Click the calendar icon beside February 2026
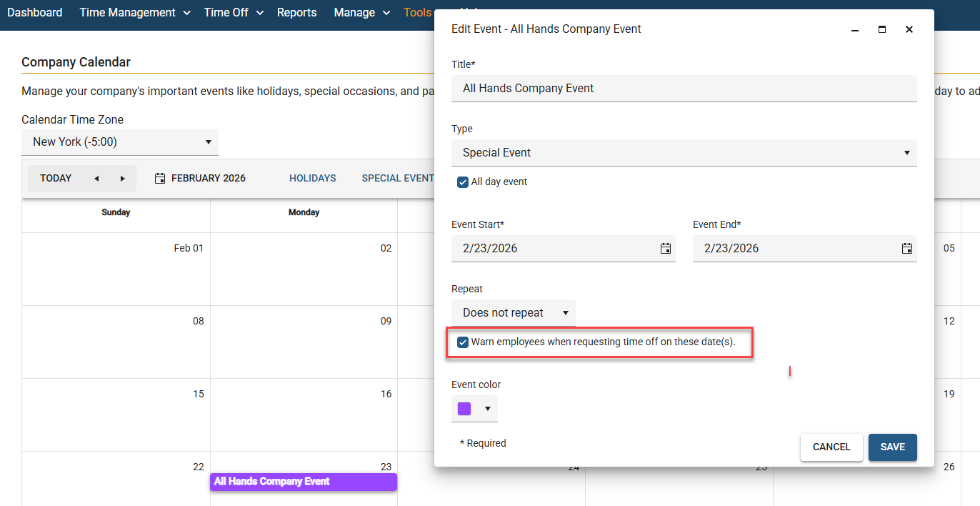Screen dimensions: 980x506 pos(160,178)
